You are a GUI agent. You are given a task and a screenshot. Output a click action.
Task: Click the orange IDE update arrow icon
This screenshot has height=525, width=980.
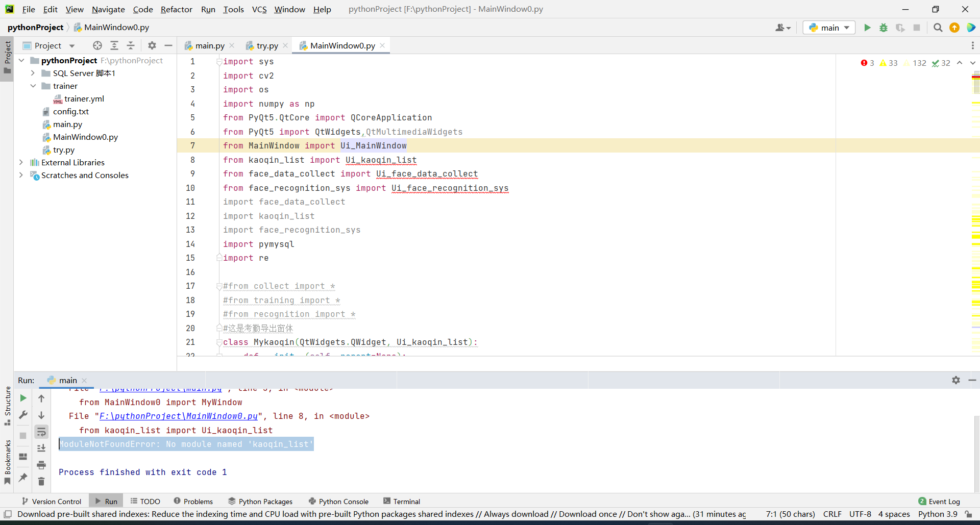click(x=954, y=28)
